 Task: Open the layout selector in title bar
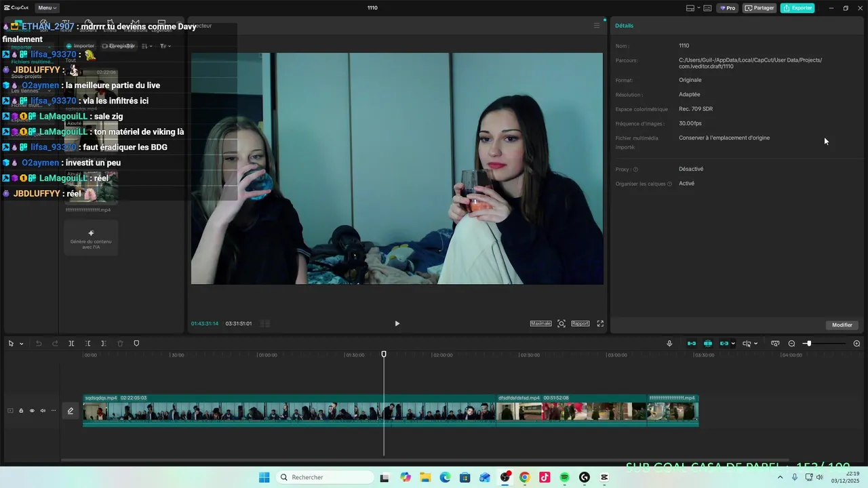click(693, 8)
